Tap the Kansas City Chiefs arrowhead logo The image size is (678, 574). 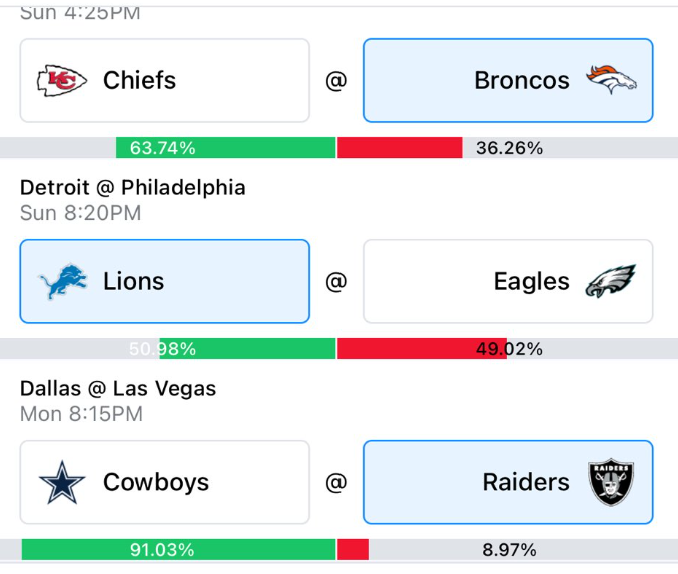[x=62, y=80]
